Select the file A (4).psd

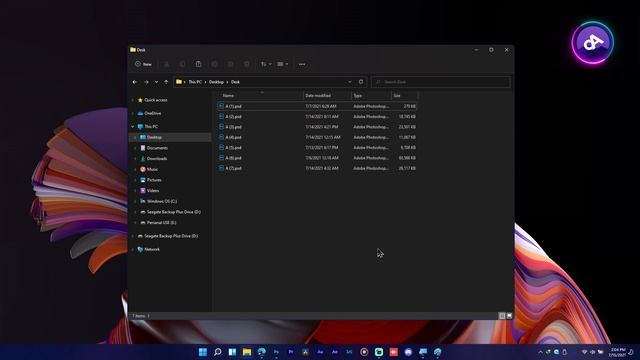pos(317,138)
